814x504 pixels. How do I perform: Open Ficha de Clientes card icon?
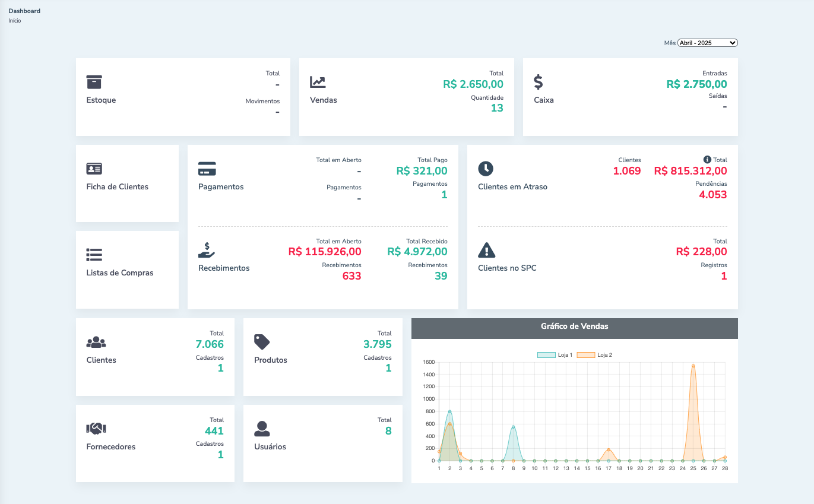coord(94,169)
